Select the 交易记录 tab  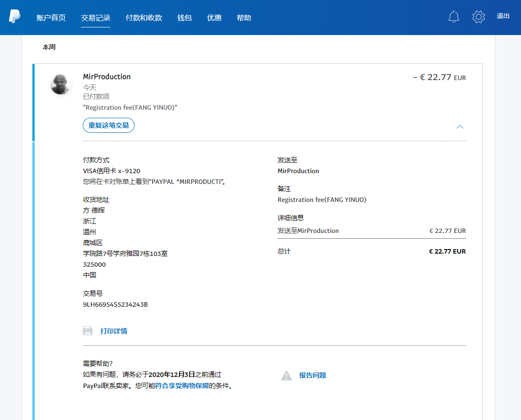tap(95, 18)
